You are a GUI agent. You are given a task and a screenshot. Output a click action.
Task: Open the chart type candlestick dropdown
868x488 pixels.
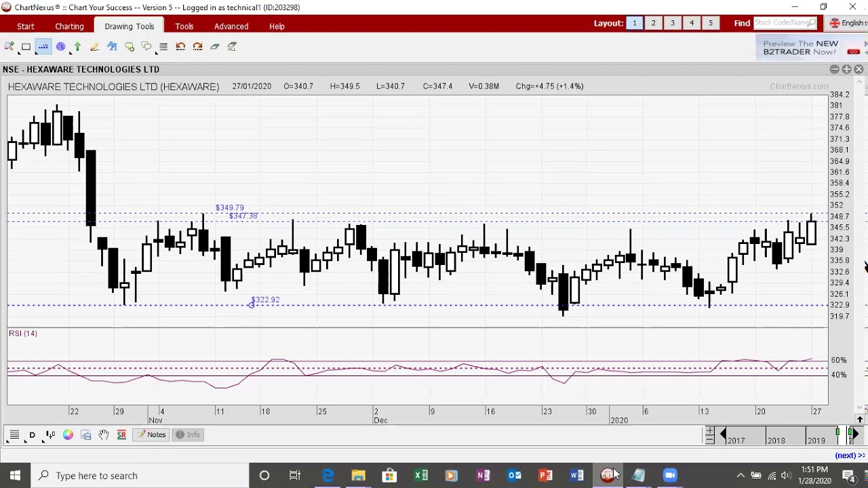coord(50,435)
